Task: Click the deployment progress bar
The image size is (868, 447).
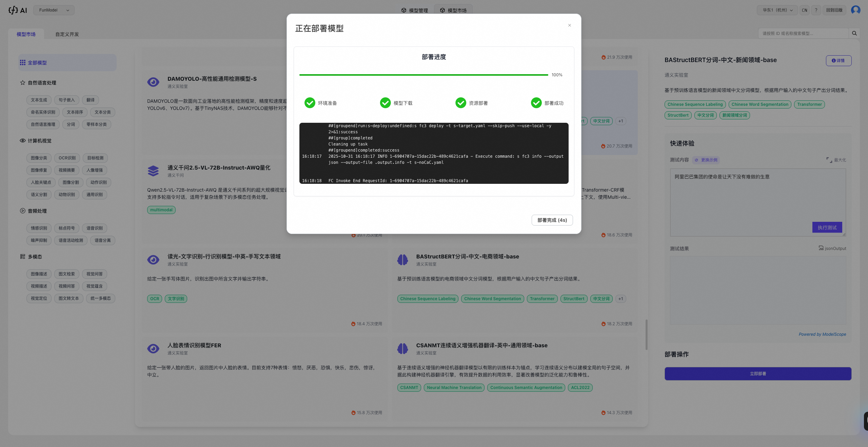Action: point(423,75)
